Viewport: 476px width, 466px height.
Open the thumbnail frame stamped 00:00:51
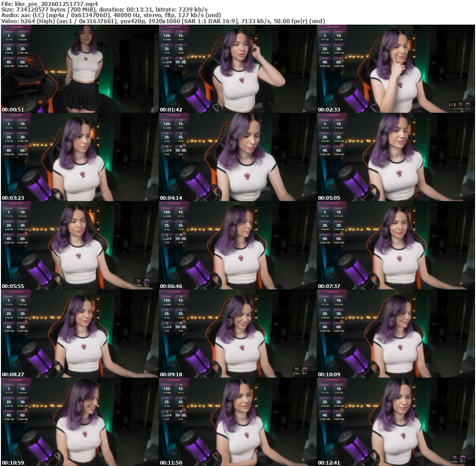79,69
